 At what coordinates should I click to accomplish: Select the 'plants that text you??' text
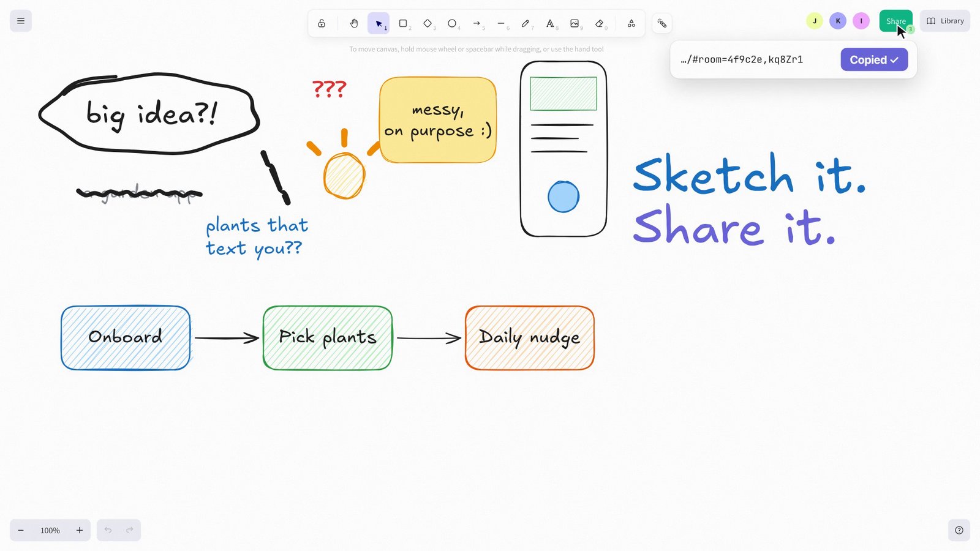256,236
